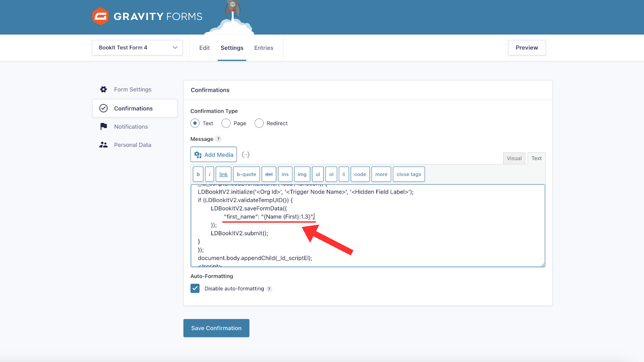Screen dimensions: 644x362
Task: Click the Confirmations checkmark circle icon
Action: pos(103,108)
